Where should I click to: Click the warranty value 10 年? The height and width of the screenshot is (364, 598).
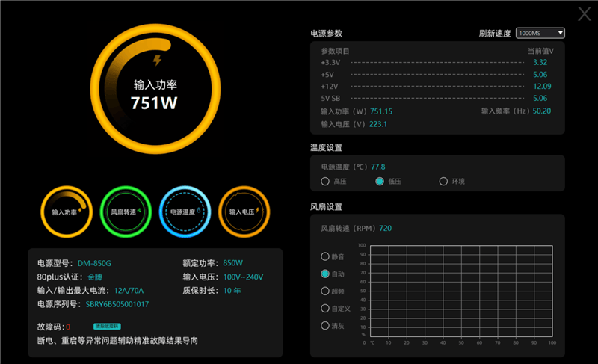pos(232,291)
